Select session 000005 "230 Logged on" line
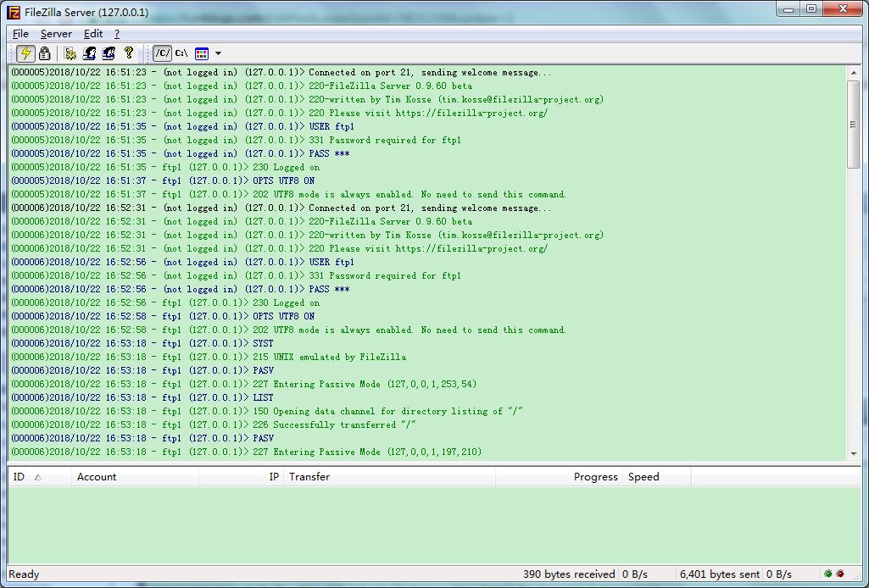Image resolution: width=869 pixels, height=588 pixels. [165, 167]
